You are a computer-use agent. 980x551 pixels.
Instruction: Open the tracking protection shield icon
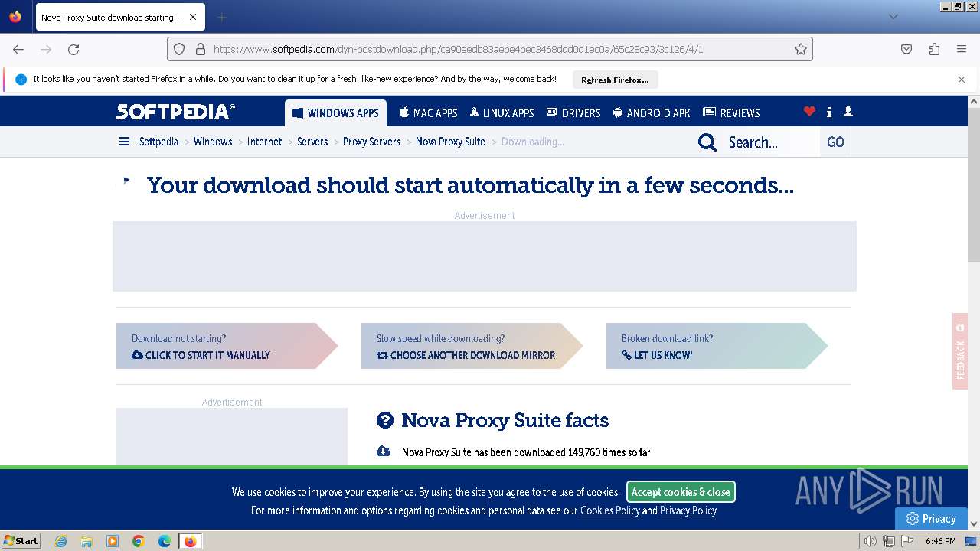coord(179,49)
